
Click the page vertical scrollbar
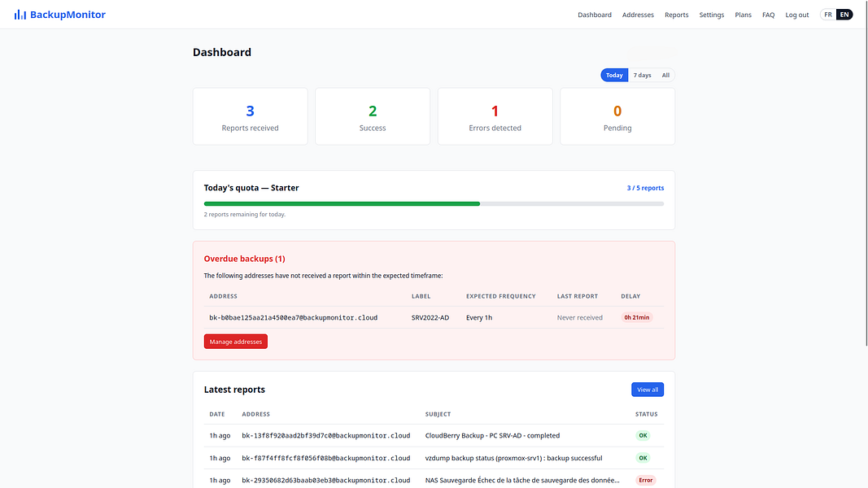click(x=866, y=174)
